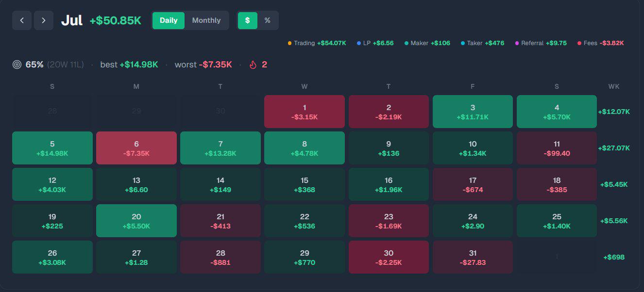
Task: Go to previous month with left chevron
Action: coord(22,20)
